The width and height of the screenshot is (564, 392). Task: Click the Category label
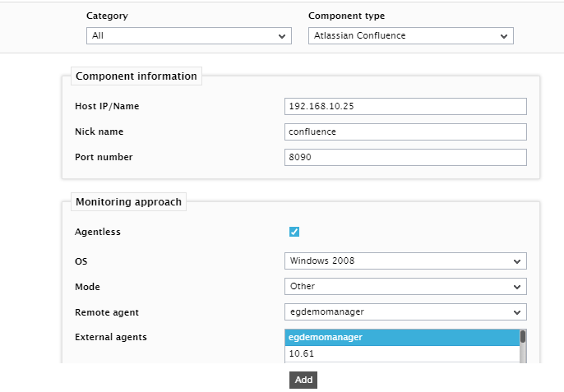point(107,16)
